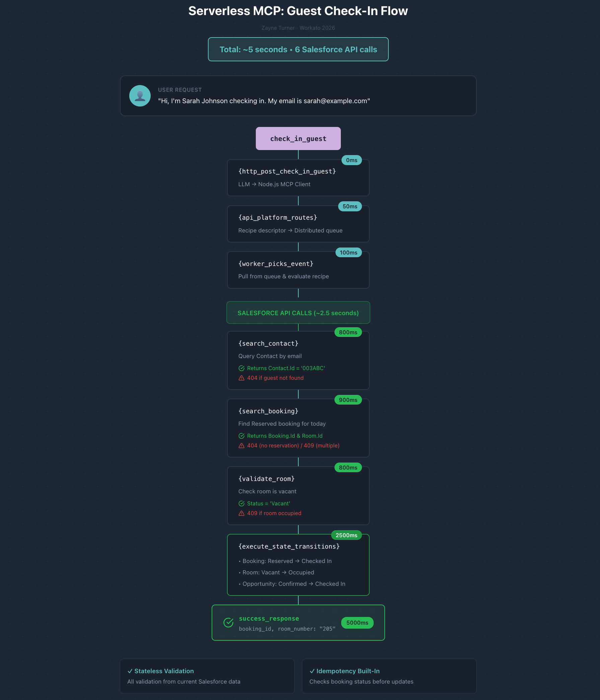Click the Idempotency Built-In checkmark

pyautogui.click(x=312, y=671)
